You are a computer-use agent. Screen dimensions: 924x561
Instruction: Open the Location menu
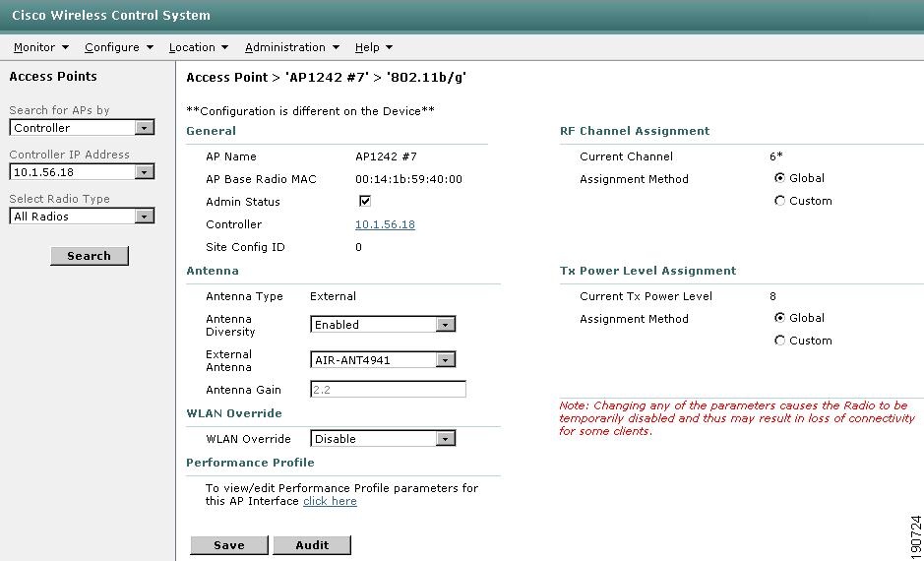click(x=199, y=47)
